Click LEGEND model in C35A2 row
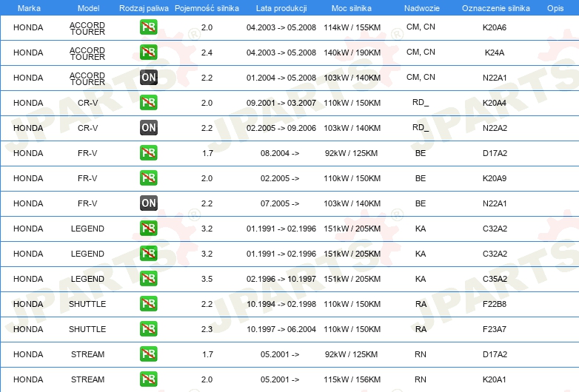 (x=87, y=279)
